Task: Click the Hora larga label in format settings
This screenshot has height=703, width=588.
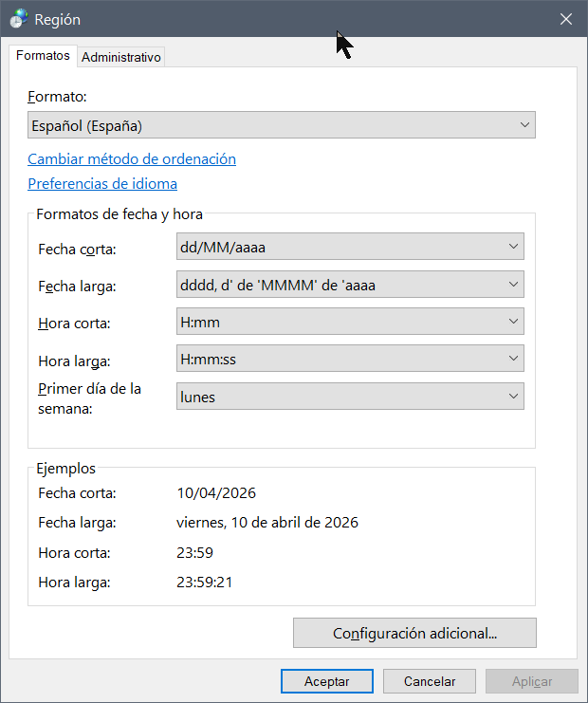Action: (74, 361)
